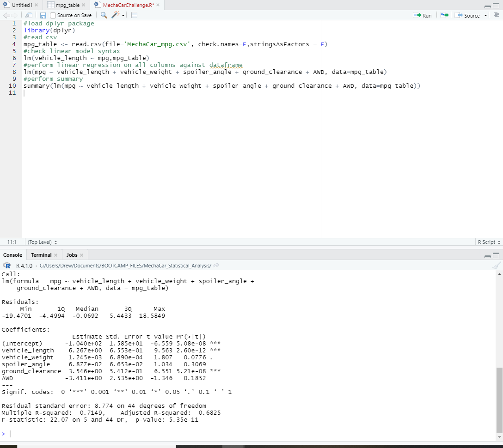Click the Residuals Median value -0.0692

(86, 315)
